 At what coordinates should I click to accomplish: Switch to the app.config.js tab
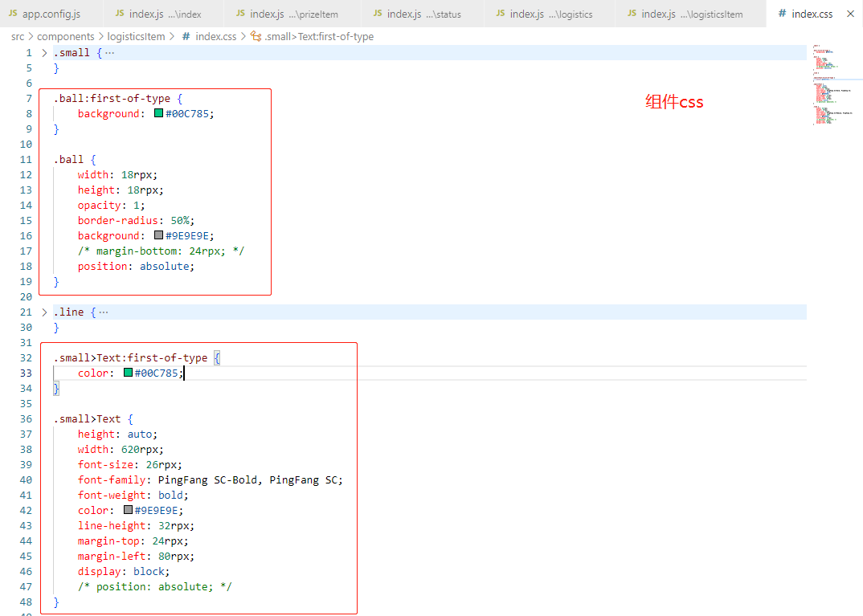pyautogui.click(x=51, y=14)
